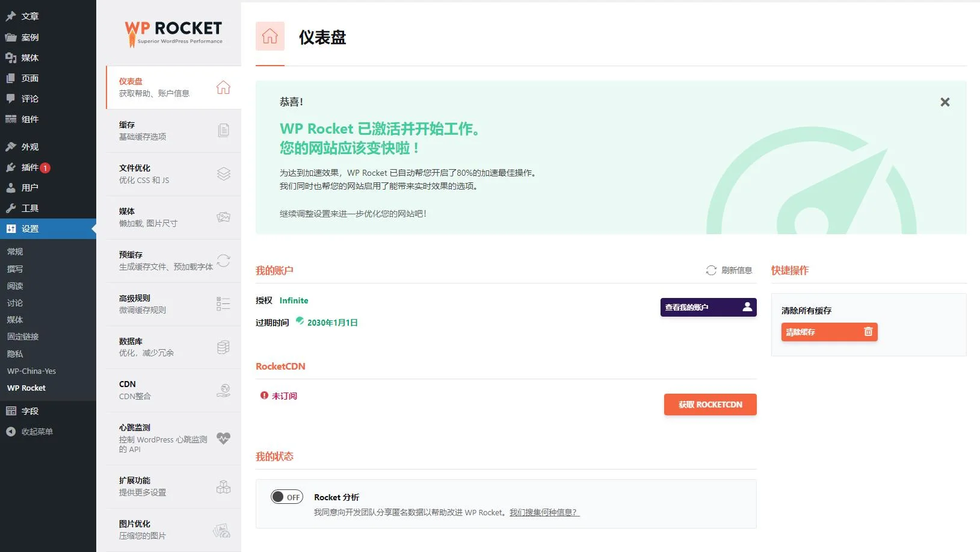Image resolution: width=980 pixels, height=552 pixels.
Task: Click the 我的账户 heading
Action: pyautogui.click(x=274, y=270)
